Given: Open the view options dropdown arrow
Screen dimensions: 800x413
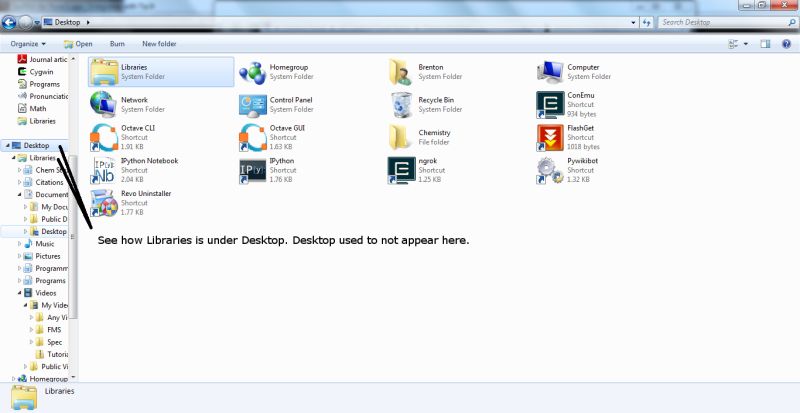Looking at the screenshot, I should coord(745,44).
